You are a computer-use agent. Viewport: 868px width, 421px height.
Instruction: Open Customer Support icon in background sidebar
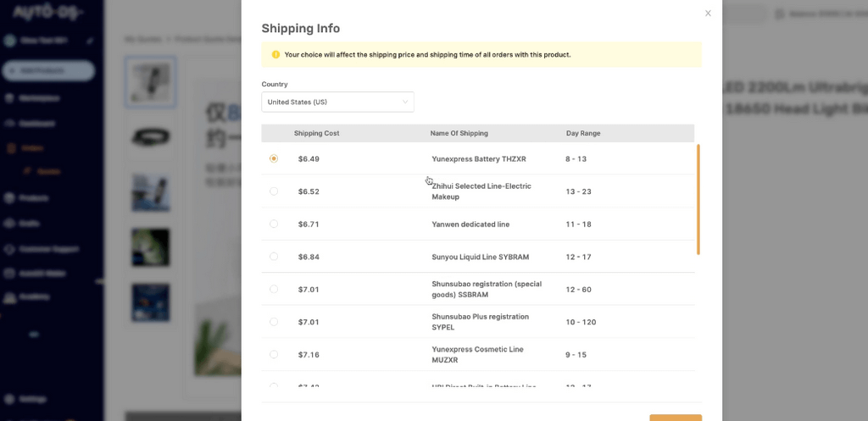[x=8, y=249]
